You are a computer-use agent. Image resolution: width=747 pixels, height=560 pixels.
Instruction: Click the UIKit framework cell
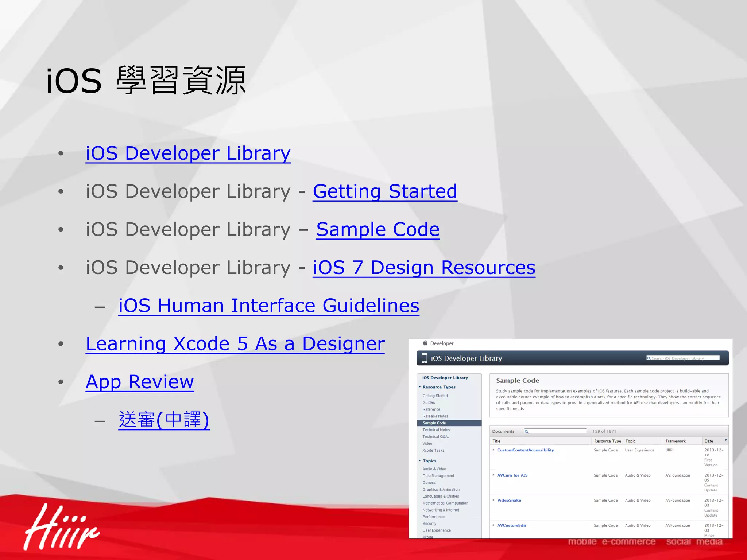(x=669, y=450)
